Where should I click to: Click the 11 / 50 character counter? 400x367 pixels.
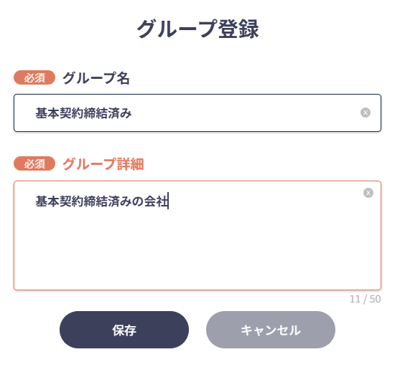(365, 299)
